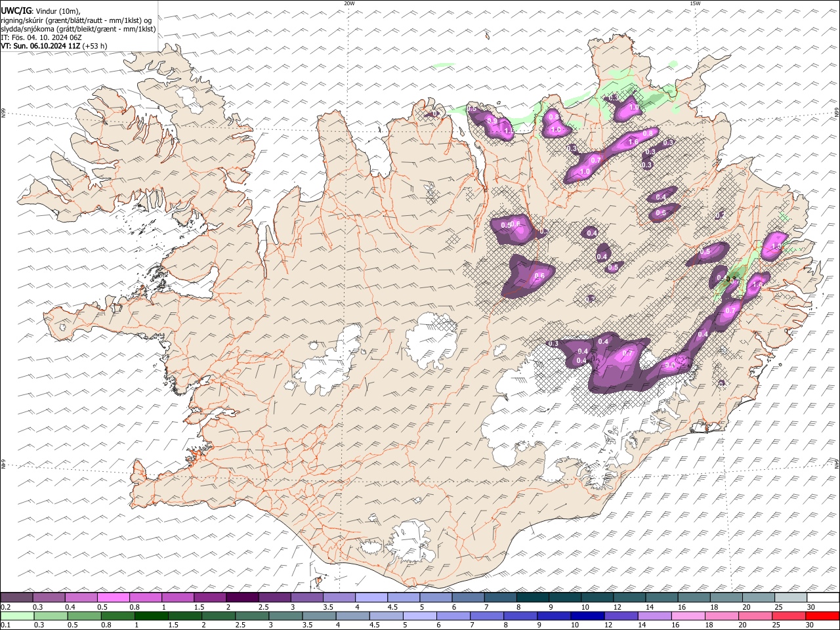This screenshot has height=630, width=840.
Task: Click the bright red 30 swatch ending the lower legend row
Action: [822, 616]
